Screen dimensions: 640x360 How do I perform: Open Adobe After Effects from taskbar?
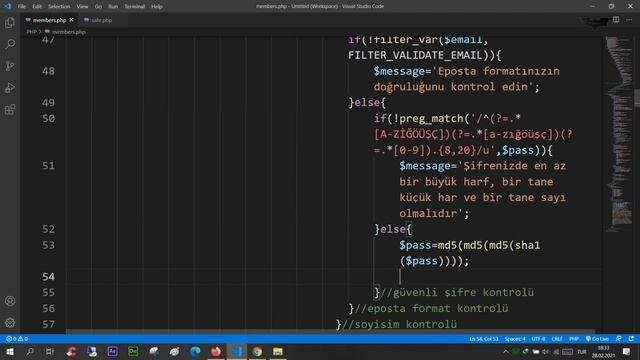(112, 351)
